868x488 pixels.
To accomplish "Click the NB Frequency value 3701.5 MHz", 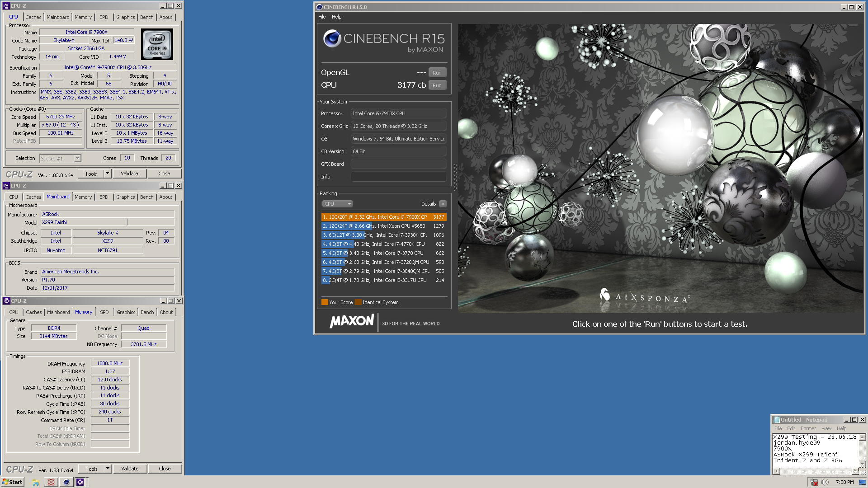I will (144, 344).
